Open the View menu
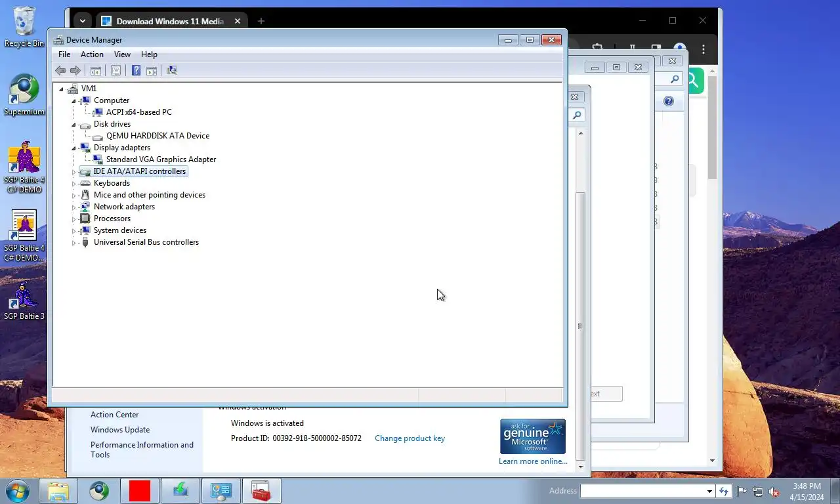The image size is (840, 504). click(x=122, y=54)
